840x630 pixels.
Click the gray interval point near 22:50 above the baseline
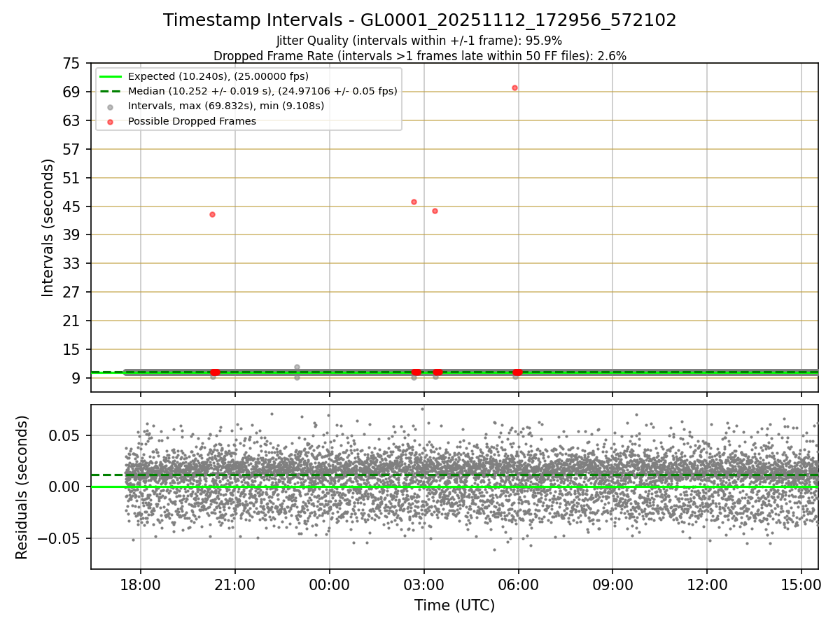pos(297,367)
